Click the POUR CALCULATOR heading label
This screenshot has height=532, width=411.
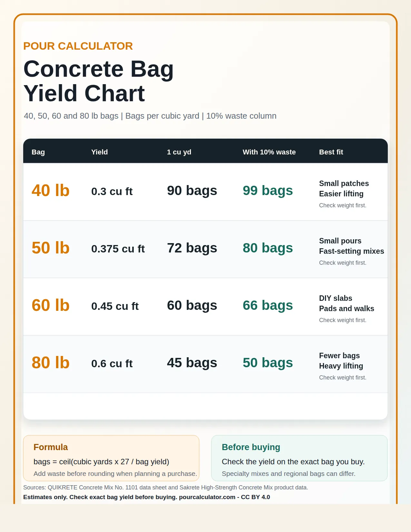click(78, 46)
